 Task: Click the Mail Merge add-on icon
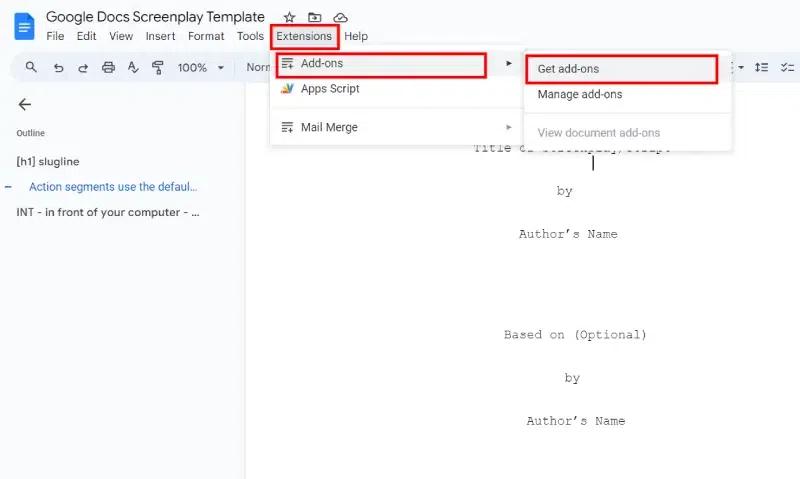287,127
